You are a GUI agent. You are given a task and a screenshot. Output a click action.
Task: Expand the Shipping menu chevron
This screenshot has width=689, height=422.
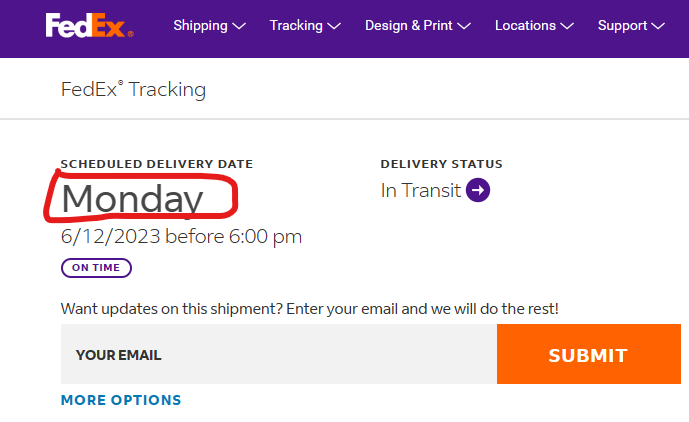239,26
